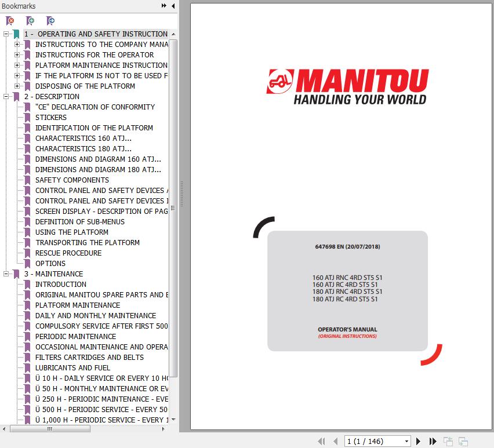Open the 'OPTIONS' bookmark
The width and height of the screenshot is (494, 448).
(50, 263)
